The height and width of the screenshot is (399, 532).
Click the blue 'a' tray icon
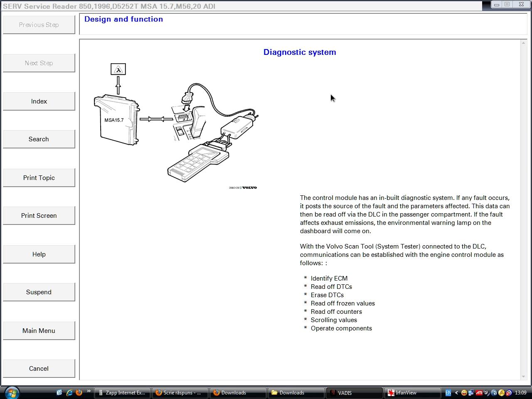click(x=494, y=393)
